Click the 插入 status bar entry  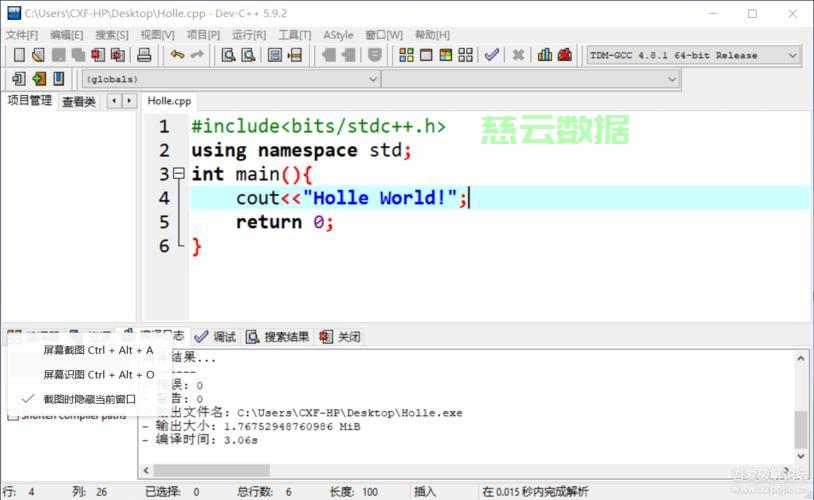pos(425,492)
